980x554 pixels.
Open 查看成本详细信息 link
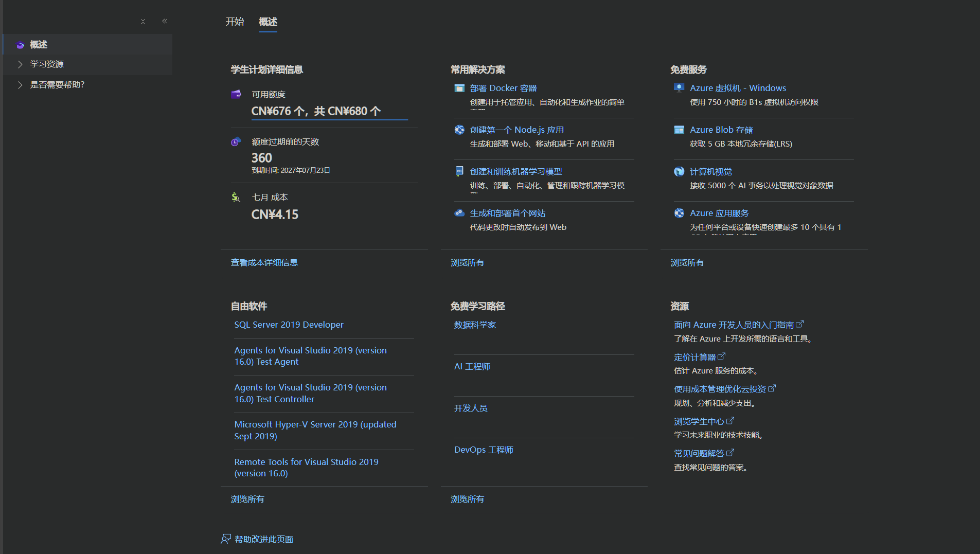tap(264, 262)
